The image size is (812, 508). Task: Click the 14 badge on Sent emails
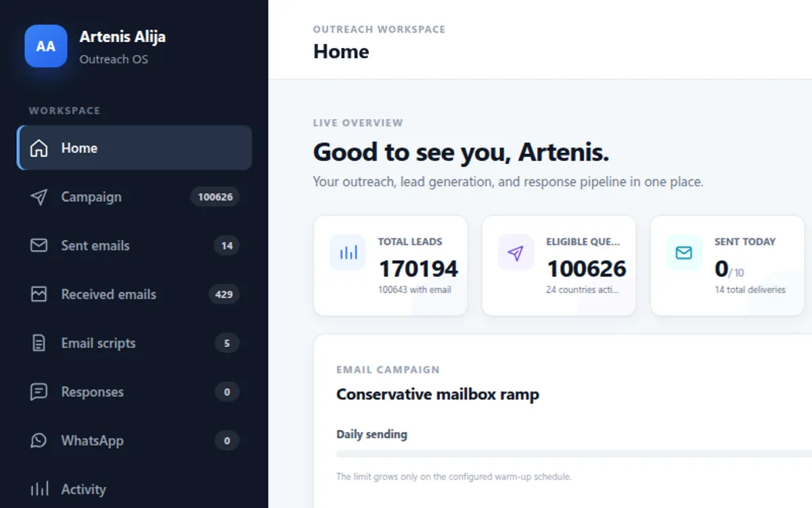click(227, 246)
